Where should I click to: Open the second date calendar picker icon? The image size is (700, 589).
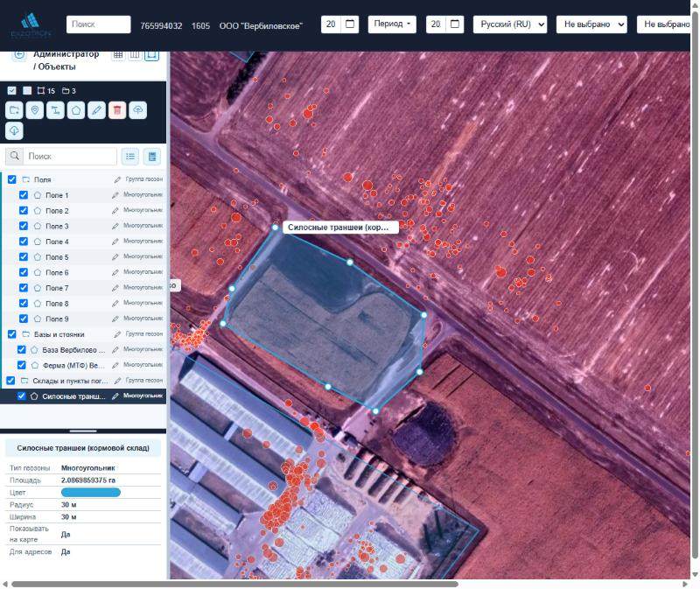click(455, 25)
